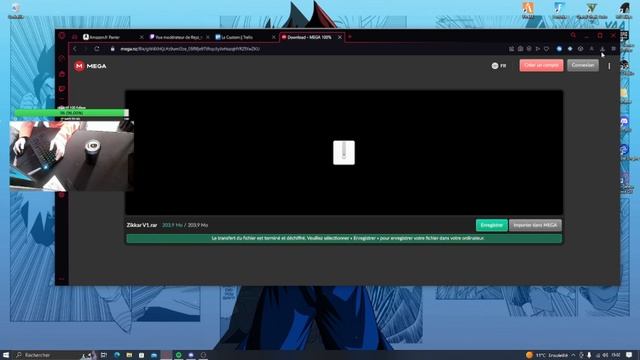
Task: Reload the page with refresh icon
Action: pos(97,49)
